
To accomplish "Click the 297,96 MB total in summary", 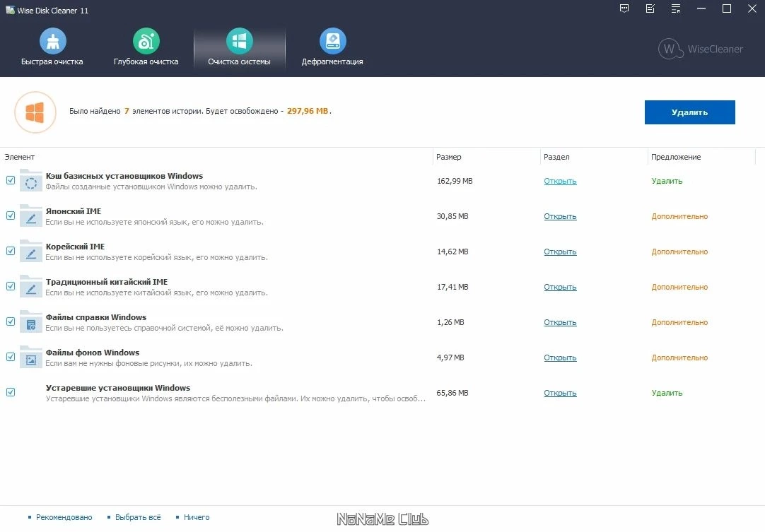I will [308, 111].
